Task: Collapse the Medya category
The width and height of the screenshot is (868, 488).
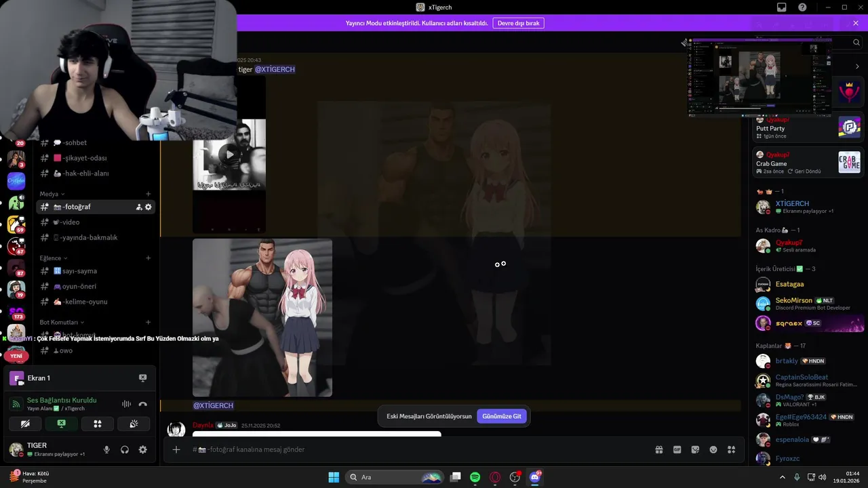Action: 52,194
